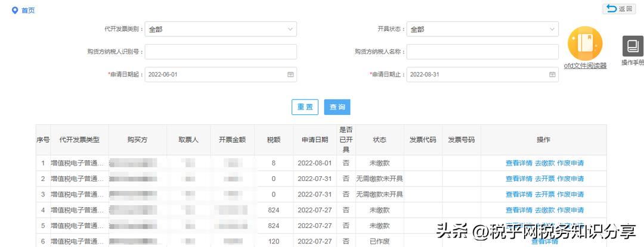Expand the 开具状态 dropdown
Image resolution: width=644 pixels, height=247 pixels.
click(482, 29)
